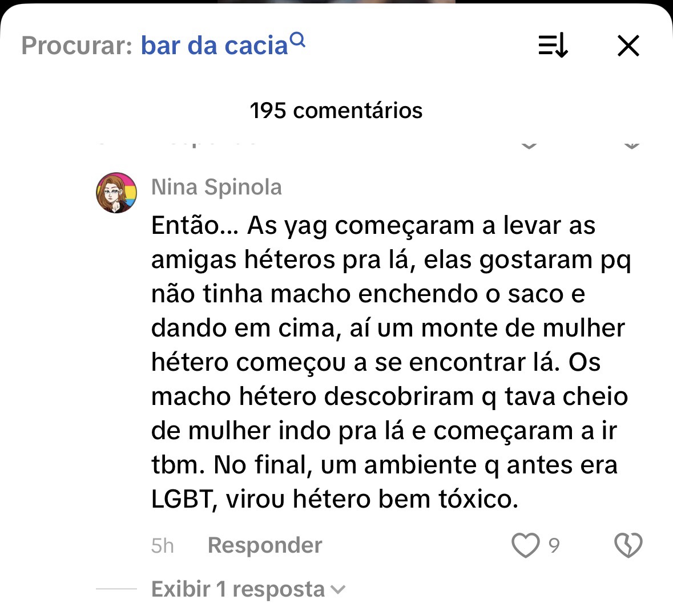Tap the 195 comentários header

coord(336,110)
